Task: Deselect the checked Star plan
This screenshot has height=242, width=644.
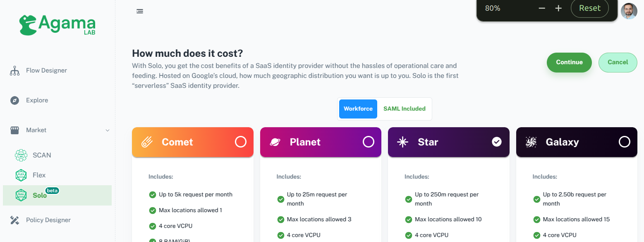Action: pyautogui.click(x=496, y=142)
